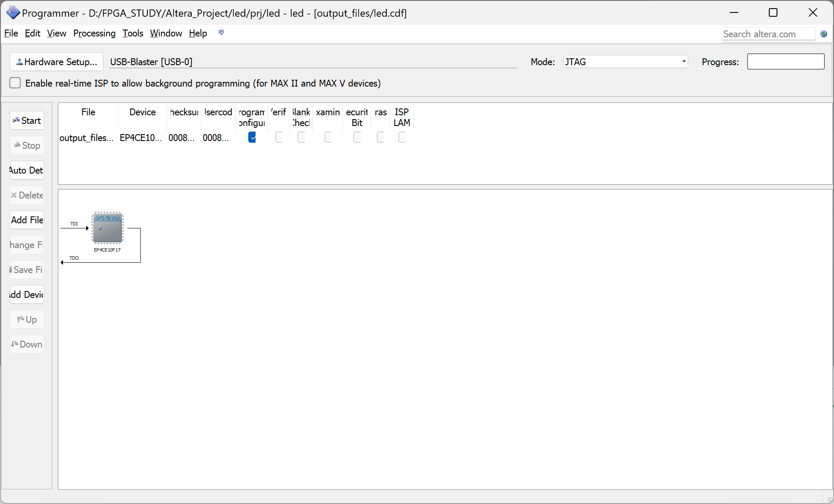Image resolution: width=834 pixels, height=504 pixels.
Task: Click the Start programming button
Action: coord(27,121)
